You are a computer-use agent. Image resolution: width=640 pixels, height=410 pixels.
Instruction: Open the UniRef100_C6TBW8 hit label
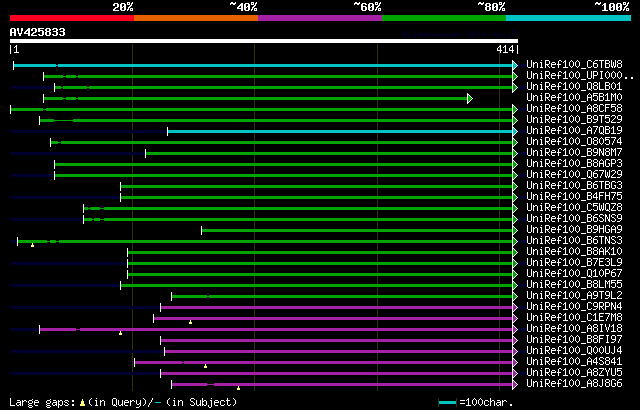(x=574, y=64)
